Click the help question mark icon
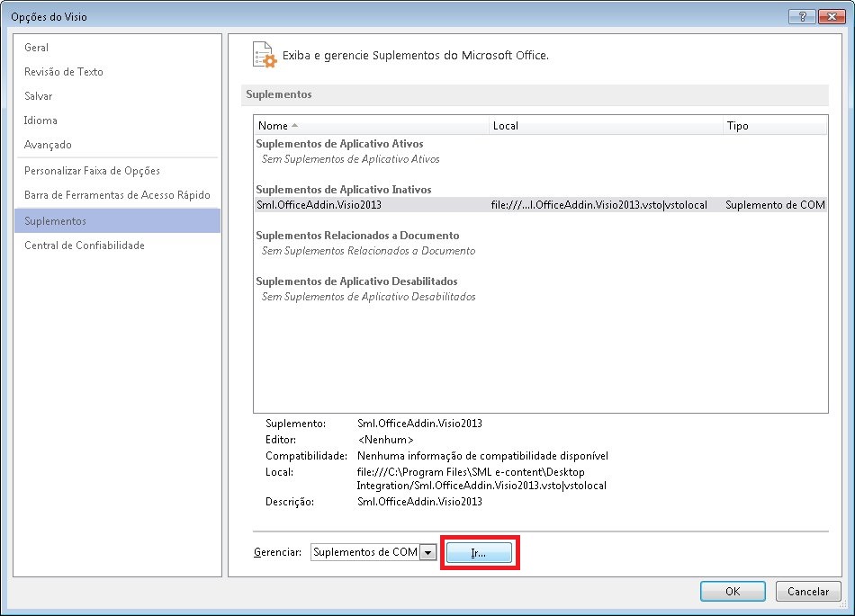This screenshot has height=616, width=855. [x=801, y=15]
